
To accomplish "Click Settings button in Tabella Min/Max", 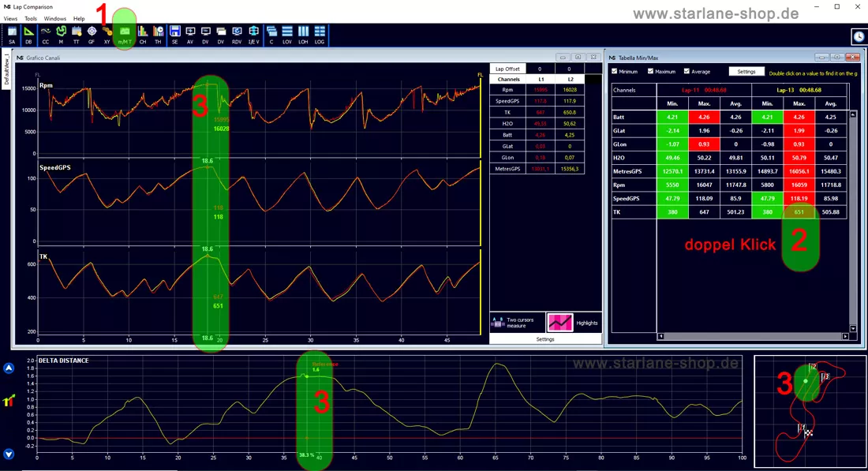I will [x=746, y=71].
